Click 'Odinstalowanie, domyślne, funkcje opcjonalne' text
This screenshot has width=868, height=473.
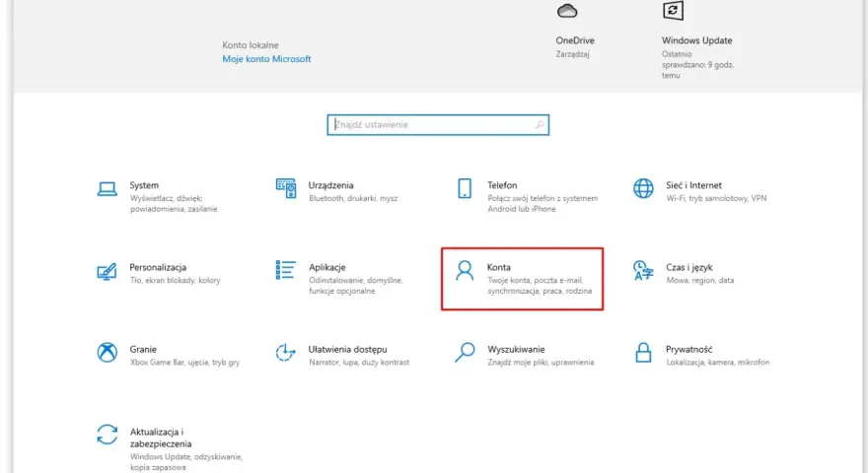click(x=356, y=286)
